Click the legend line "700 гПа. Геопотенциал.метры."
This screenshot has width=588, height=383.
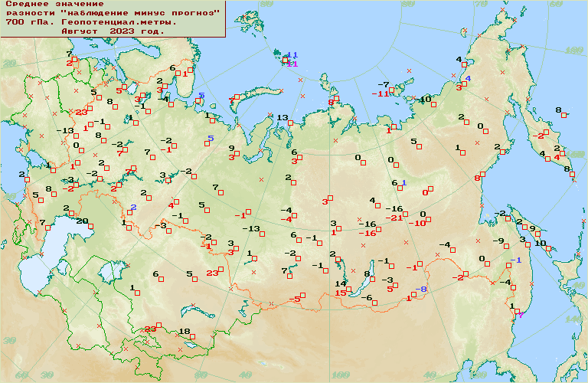coord(91,22)
